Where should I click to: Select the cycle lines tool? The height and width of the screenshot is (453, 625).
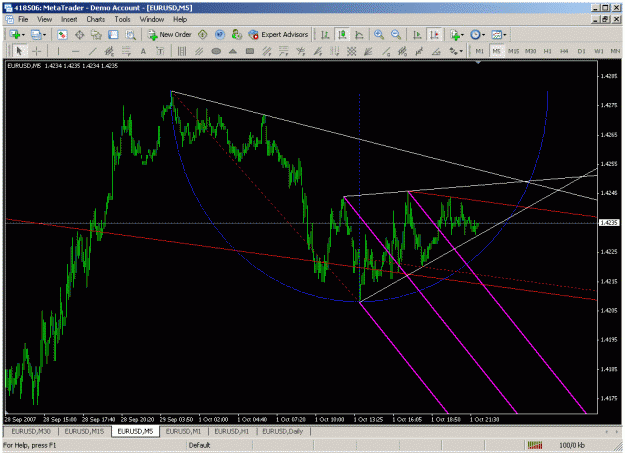coord(182,51)
